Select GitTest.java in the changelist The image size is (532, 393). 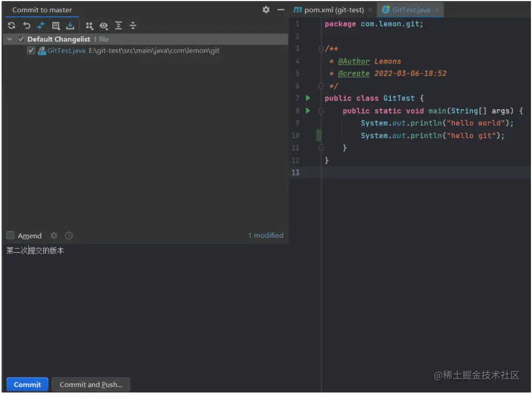coord(66,51)
